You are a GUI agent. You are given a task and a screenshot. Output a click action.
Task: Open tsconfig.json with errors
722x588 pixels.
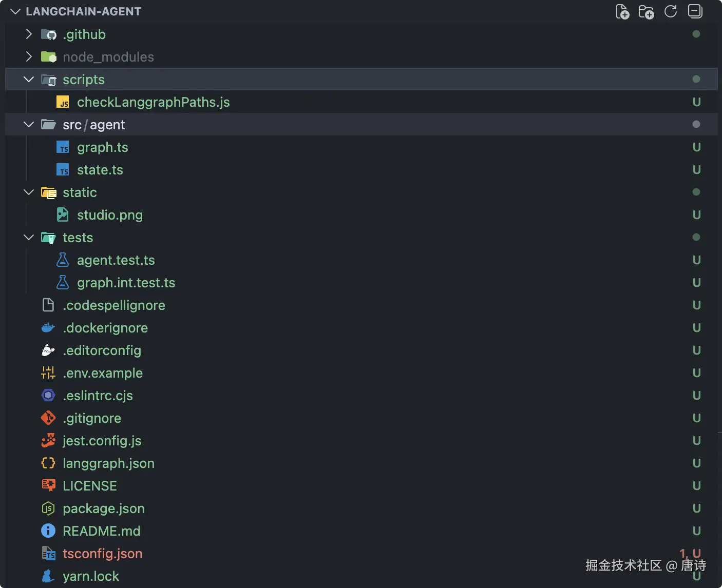click(102, 554)
